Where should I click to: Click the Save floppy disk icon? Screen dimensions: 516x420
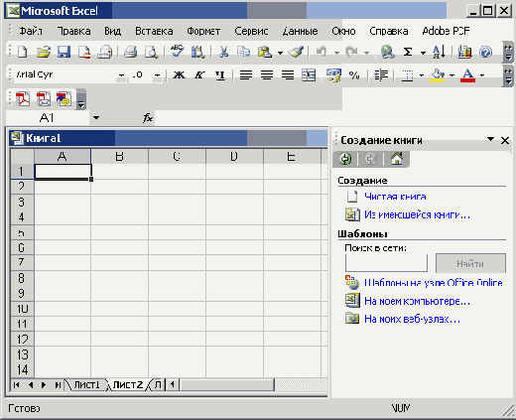64,52
